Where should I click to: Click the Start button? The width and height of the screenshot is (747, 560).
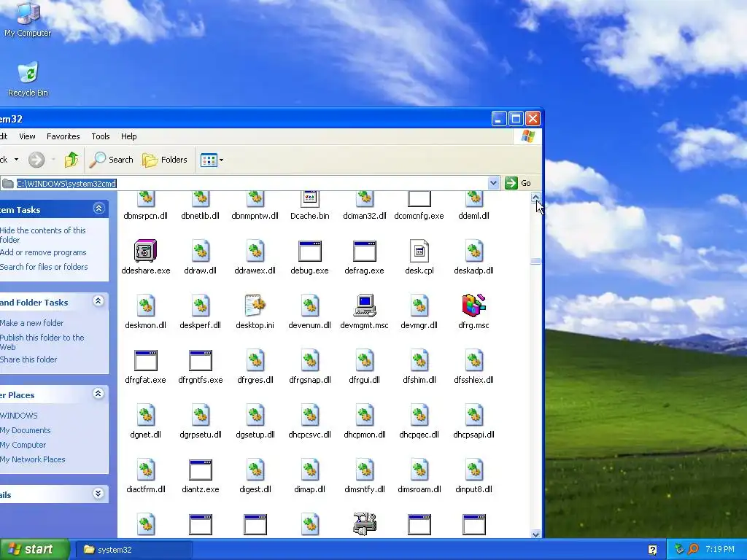coord(34,550)
